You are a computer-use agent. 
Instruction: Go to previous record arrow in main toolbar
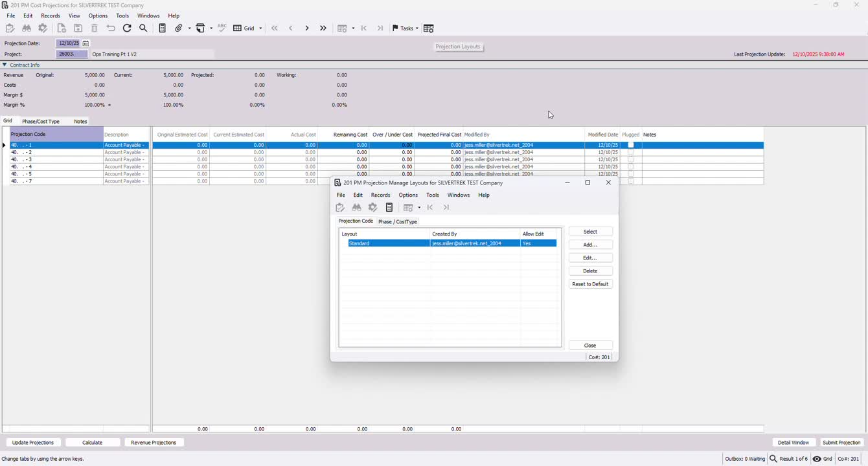pyautogui.click(x=291, y=28)
